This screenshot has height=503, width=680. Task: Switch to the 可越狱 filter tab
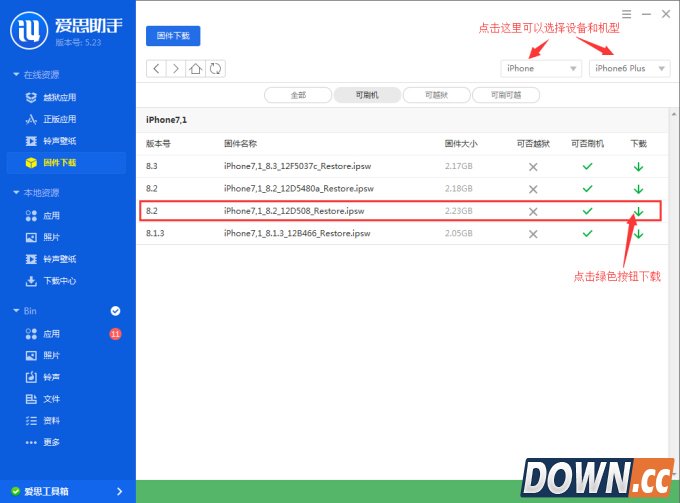435,95
